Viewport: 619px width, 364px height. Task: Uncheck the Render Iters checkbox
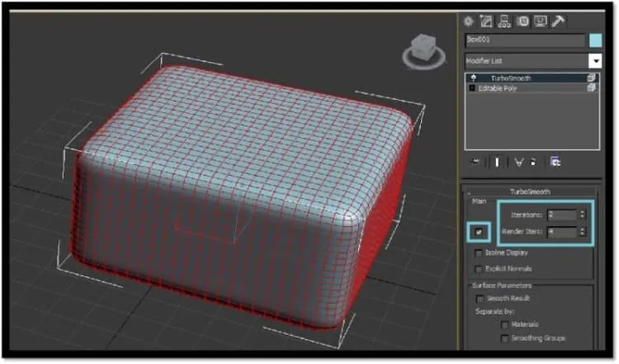[x=479, y=232]
